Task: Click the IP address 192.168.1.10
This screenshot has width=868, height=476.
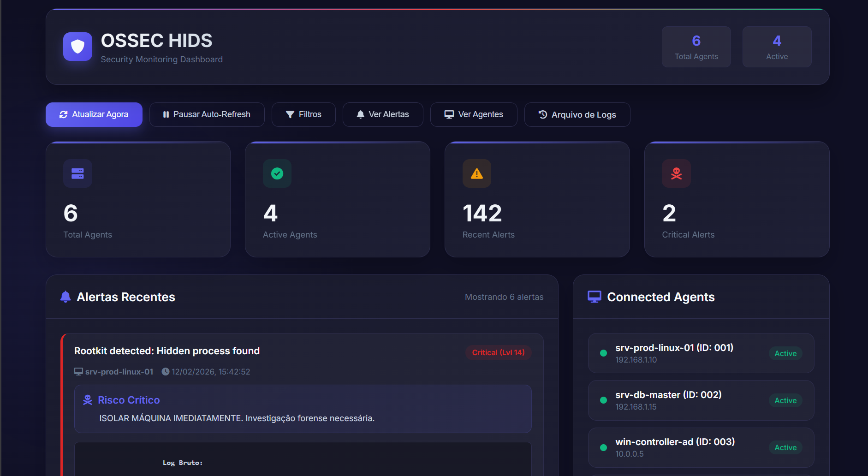Action: [x=636, y=360]
